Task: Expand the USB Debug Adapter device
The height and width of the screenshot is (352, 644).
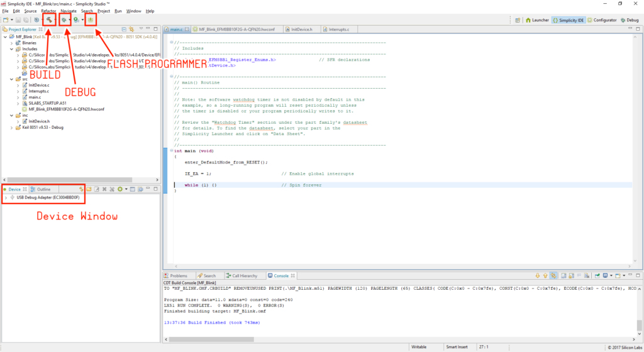Action: (6, 198)
